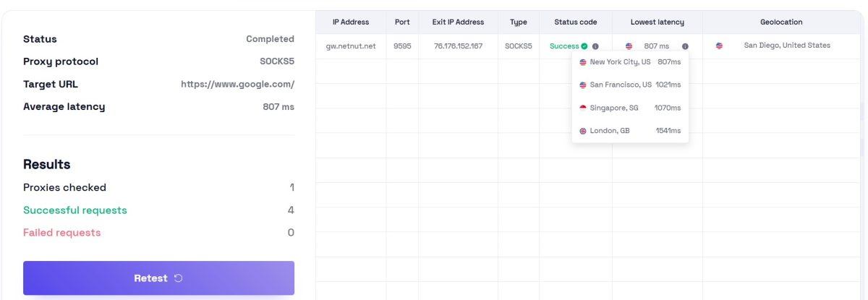Click the info icon next to 807 ms latency
868x300 pixels.
(685, 46)
